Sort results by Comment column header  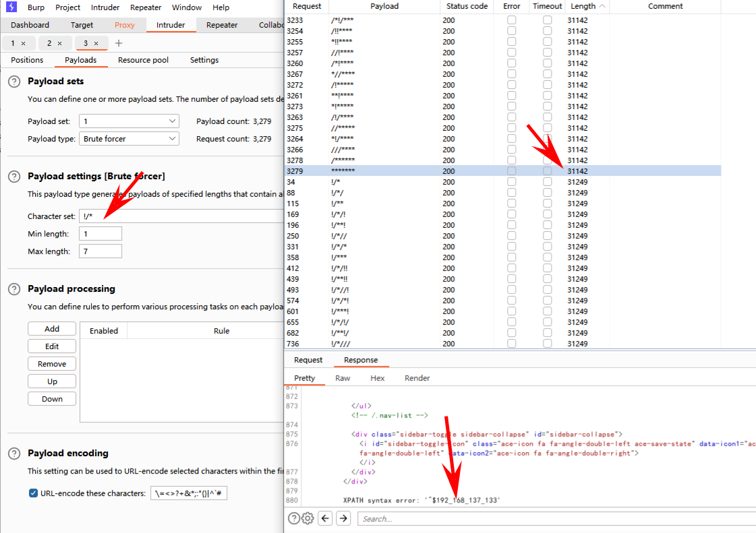665,6
